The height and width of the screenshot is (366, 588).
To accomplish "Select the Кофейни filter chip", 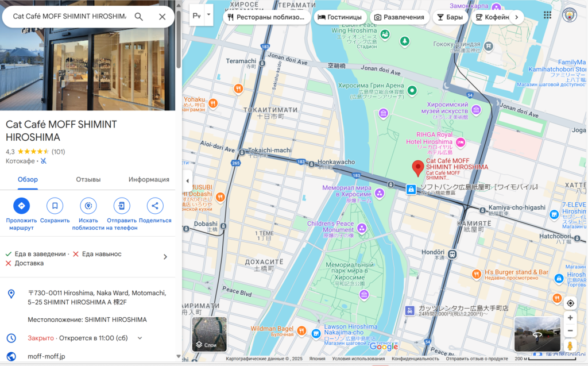I will point(492,17).
